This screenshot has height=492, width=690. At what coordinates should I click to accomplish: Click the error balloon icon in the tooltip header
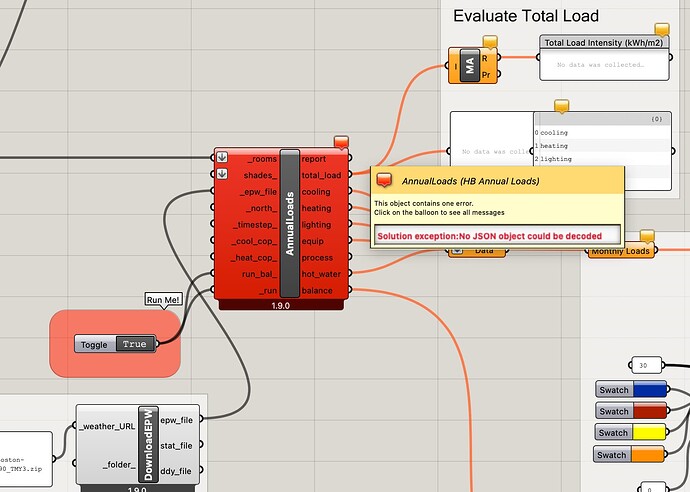point(383,181)
